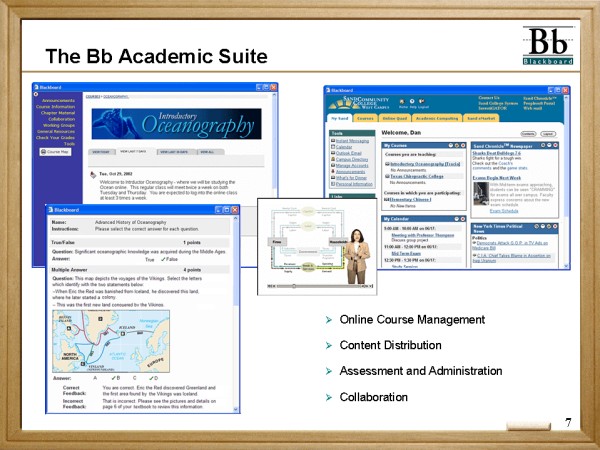Minimize the Sand Chronicle Newspaper module
Viewport: 600px width, 450px height.
tap(543, 145)
